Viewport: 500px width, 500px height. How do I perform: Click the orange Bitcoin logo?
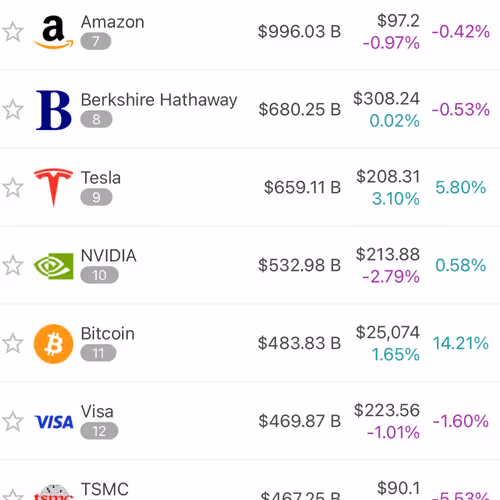[53, 344]
